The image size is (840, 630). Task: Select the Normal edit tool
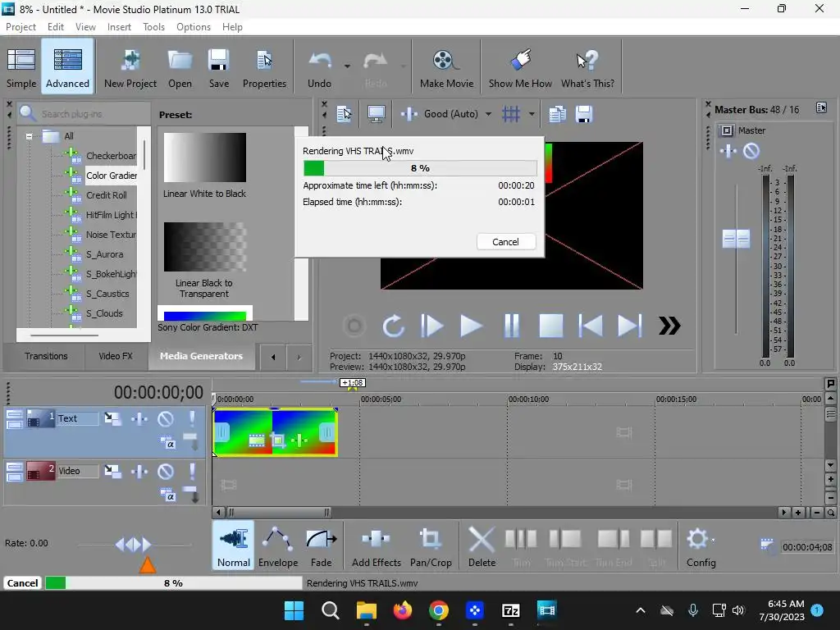point(234,547)
